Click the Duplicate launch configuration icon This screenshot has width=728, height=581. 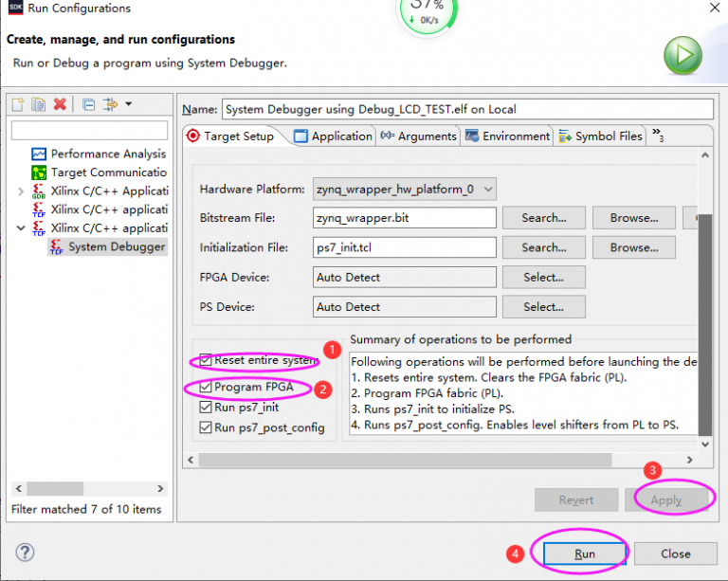(39, 104)
